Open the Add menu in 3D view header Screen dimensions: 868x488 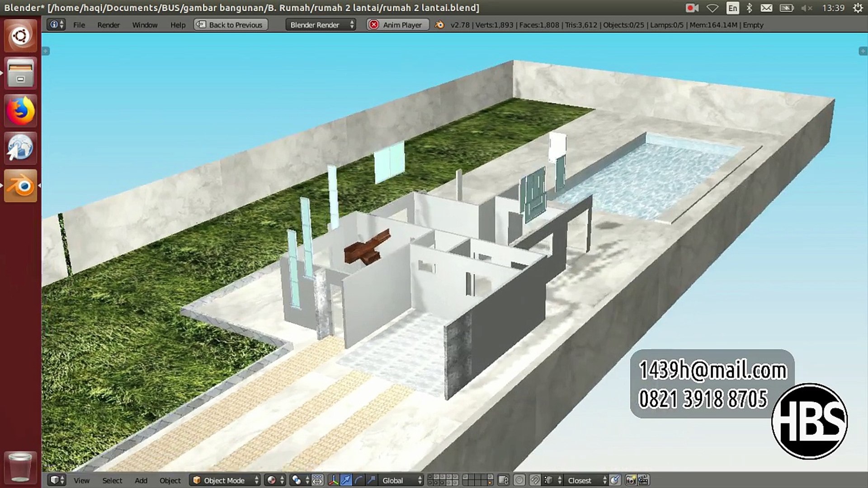click(141, 480)
